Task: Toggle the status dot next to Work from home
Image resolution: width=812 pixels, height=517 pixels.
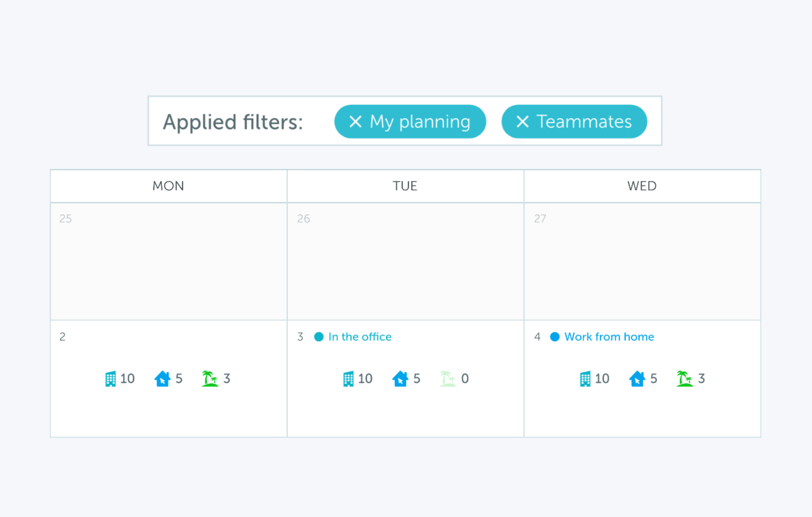Action: [555, 337]
